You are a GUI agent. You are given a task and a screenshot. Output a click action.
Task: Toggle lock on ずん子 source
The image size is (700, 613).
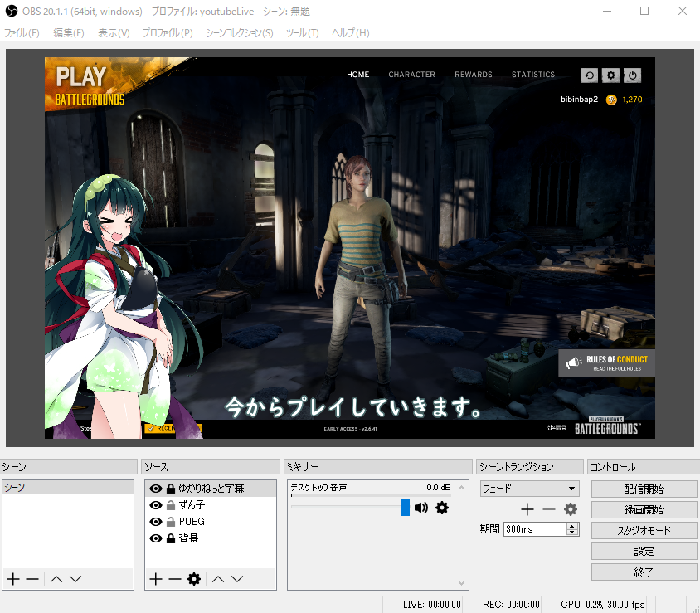pos(171,505)
